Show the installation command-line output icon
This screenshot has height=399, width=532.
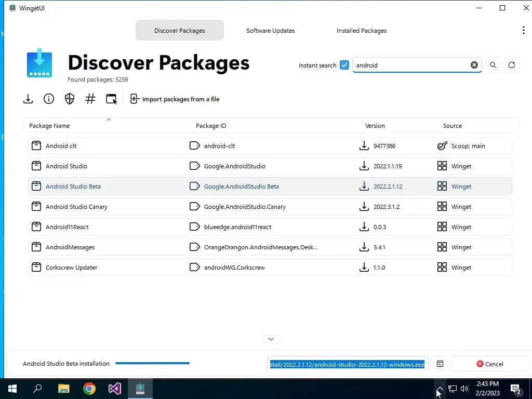point(440,364)
